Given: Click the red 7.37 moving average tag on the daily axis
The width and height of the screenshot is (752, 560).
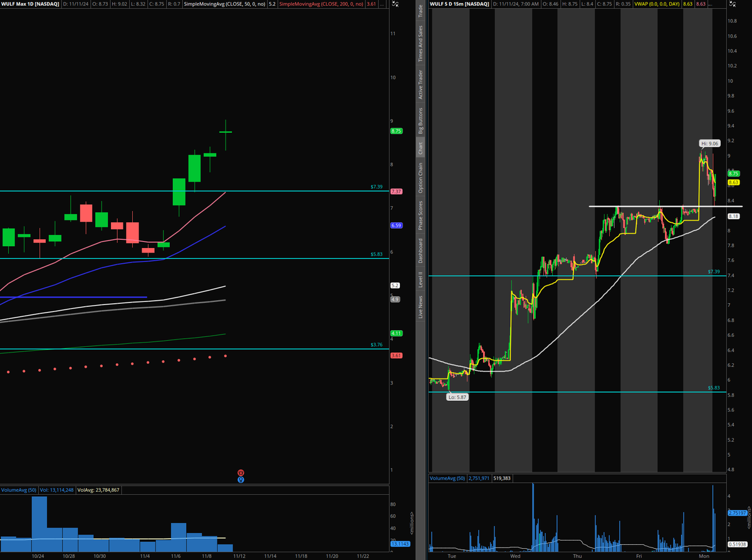Looking at the screenshot, I should (x=396, y=191).
